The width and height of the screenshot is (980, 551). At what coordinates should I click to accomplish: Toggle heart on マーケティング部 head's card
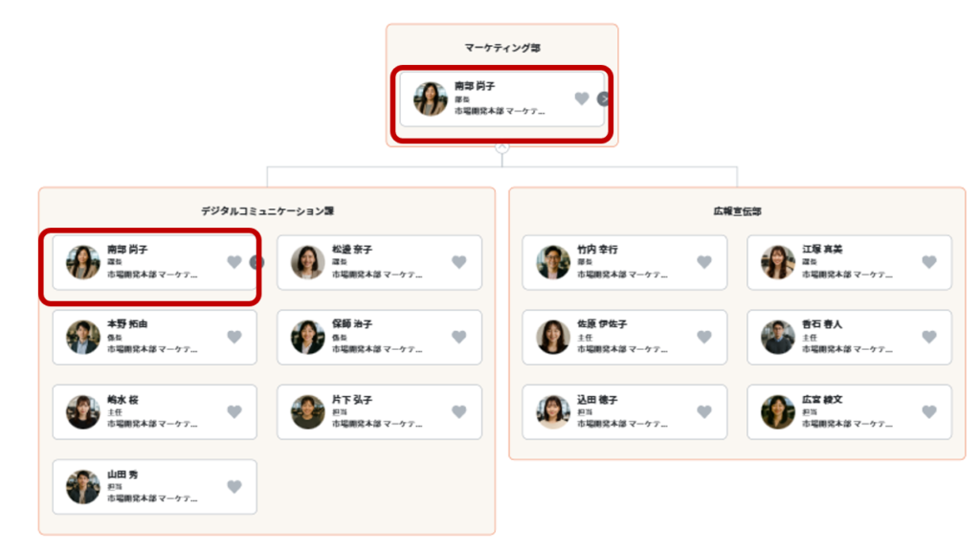coord(582,99)
